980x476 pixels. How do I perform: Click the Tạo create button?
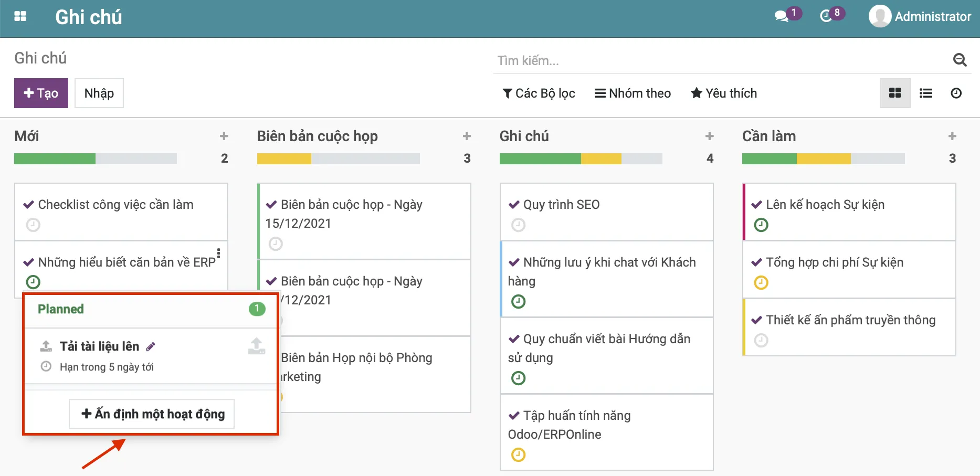(41, 93)
